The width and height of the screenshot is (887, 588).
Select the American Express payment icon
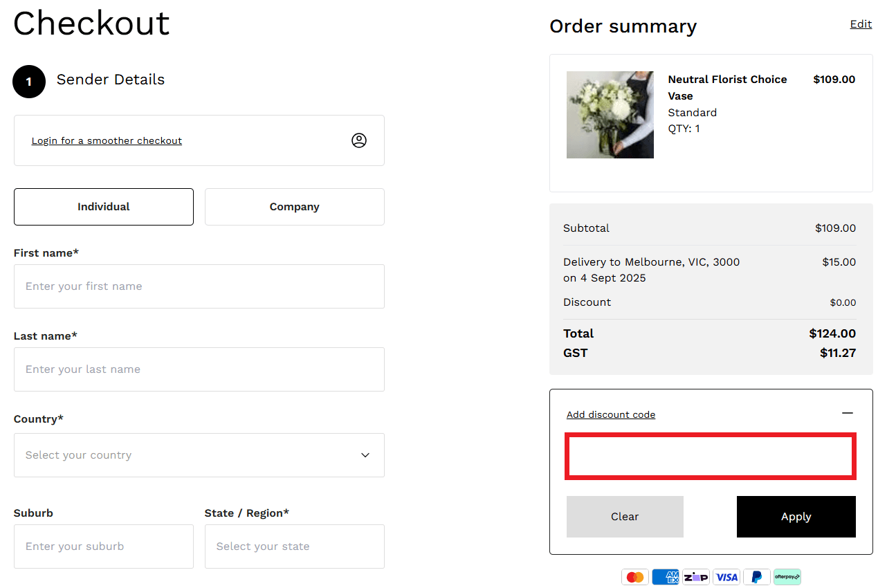click(x=665, y=576)
